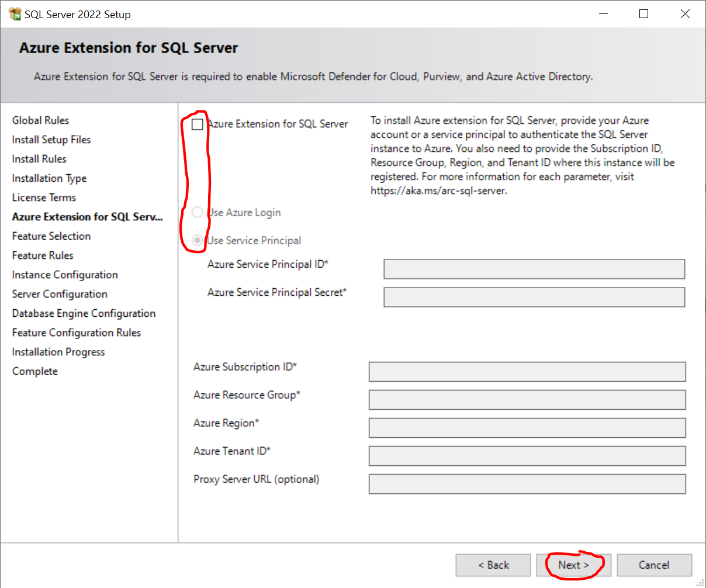Select the Installation Progress step
Image resolution: width=706 pixels, height=588 pixels.
click(x=58, y=352)
